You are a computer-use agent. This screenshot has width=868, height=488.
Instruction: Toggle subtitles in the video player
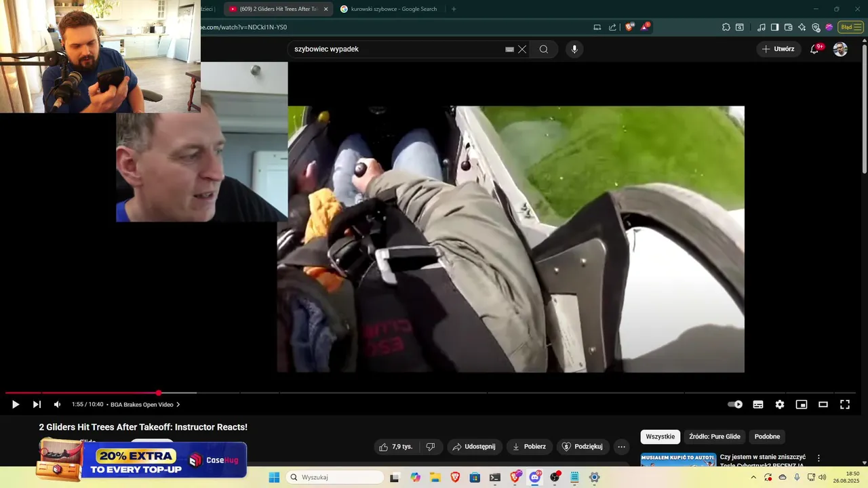coord(758,405)
